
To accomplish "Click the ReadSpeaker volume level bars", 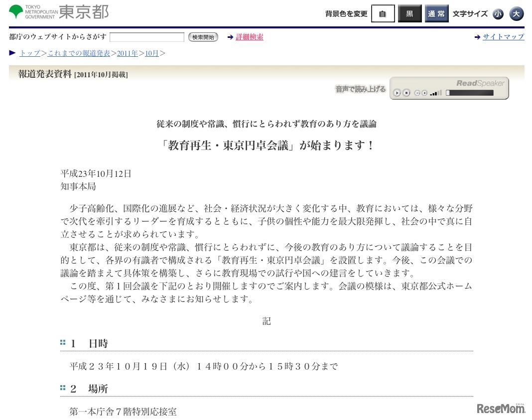I will pyautogui.click(x=436, y=93).
